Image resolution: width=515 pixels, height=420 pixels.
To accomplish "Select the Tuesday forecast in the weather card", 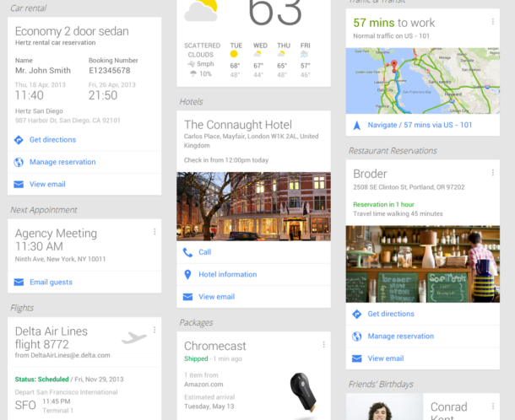I will [x=235, y=59].
